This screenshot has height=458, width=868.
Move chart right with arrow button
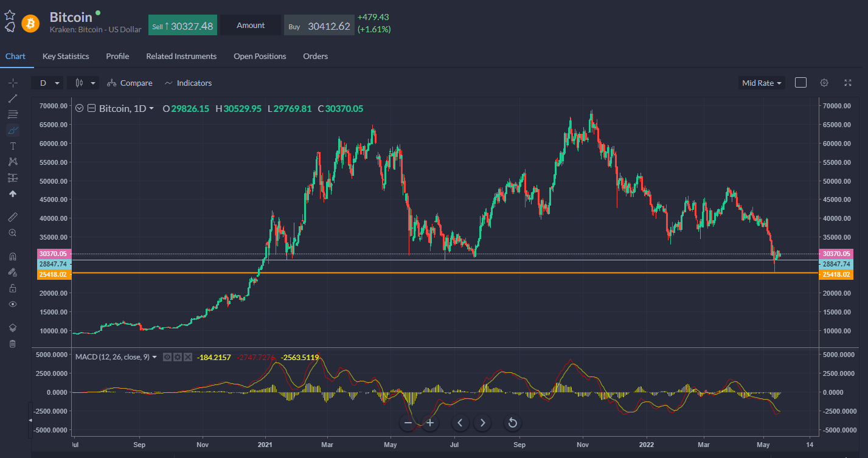point(482,423)
